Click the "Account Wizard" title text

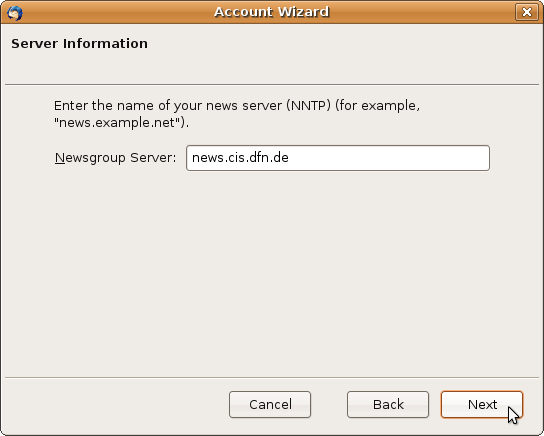coord(272,12)
